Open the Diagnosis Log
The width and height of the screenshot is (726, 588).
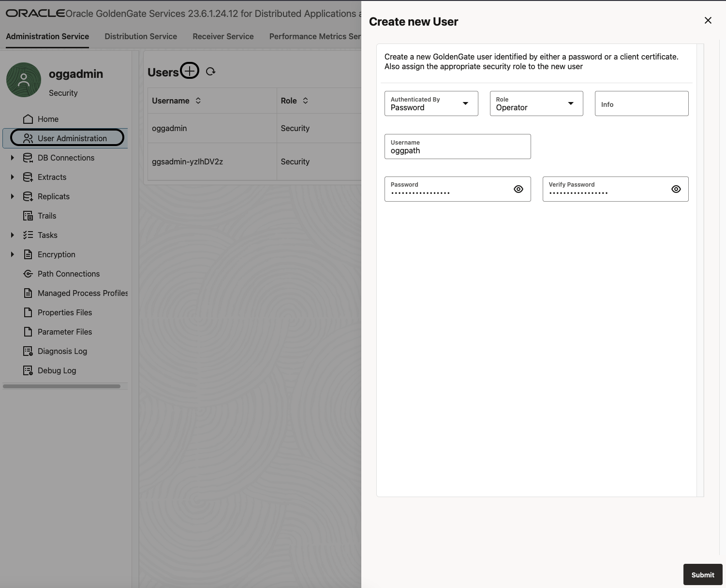[62, 351]
